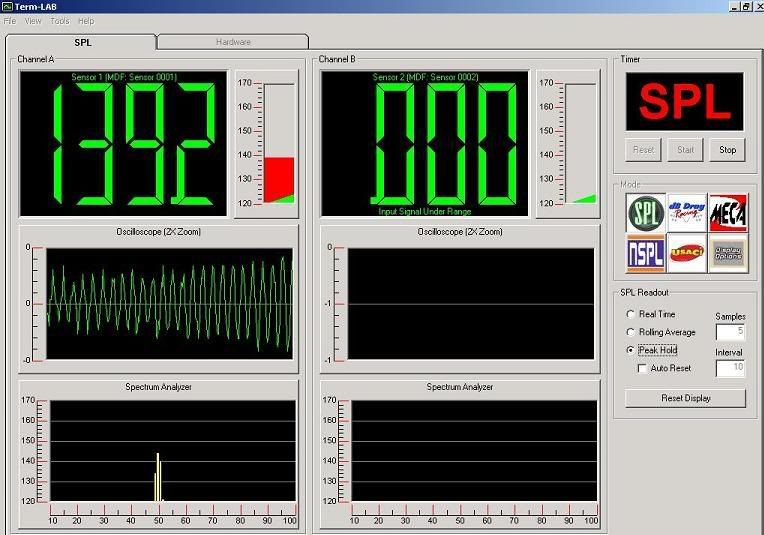The image size is (764, 535).
Task: Click the Reset Display button
Action: pyautogui.click(x=685, y=398)
